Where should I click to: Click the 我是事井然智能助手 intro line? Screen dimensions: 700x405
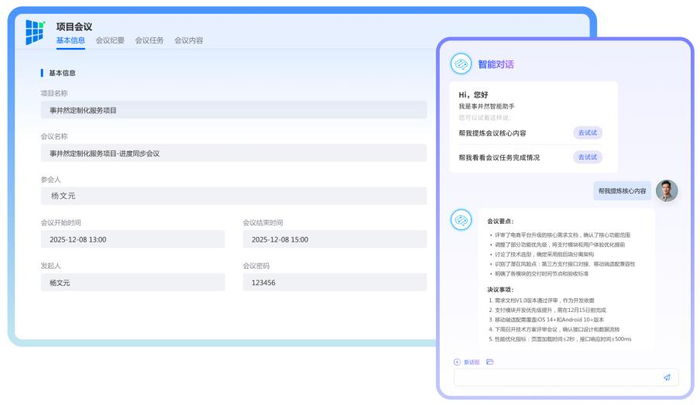coord(487,106)
